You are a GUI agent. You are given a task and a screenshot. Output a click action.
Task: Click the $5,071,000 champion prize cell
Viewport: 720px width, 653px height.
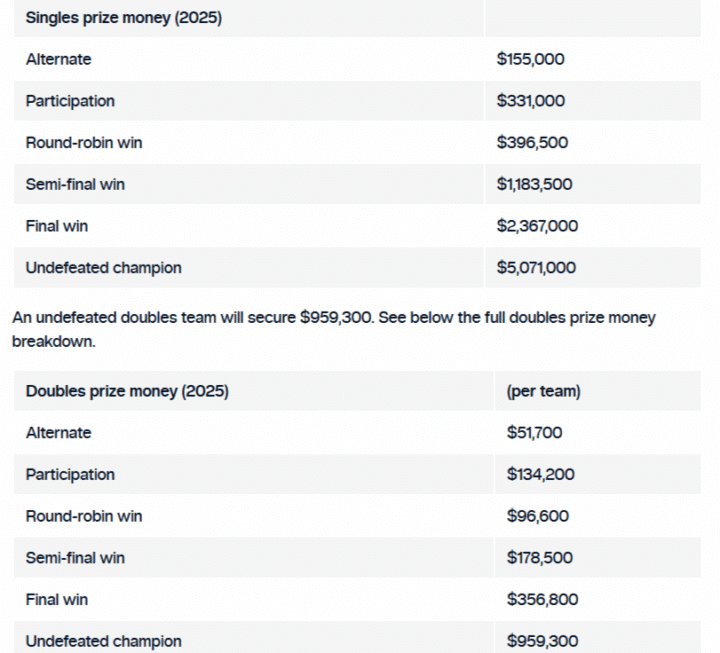click(536, 268)
